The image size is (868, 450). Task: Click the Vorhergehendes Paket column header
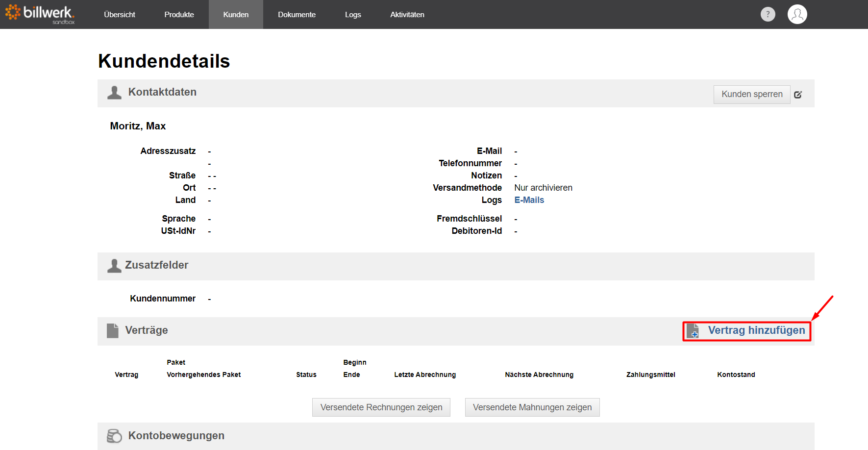click(x=204, y=375)
